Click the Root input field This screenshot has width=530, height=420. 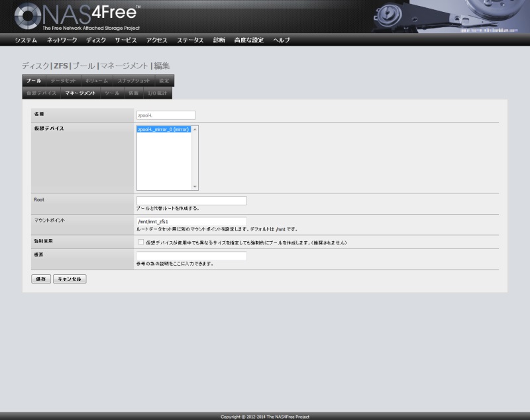[x=191, y=201]
